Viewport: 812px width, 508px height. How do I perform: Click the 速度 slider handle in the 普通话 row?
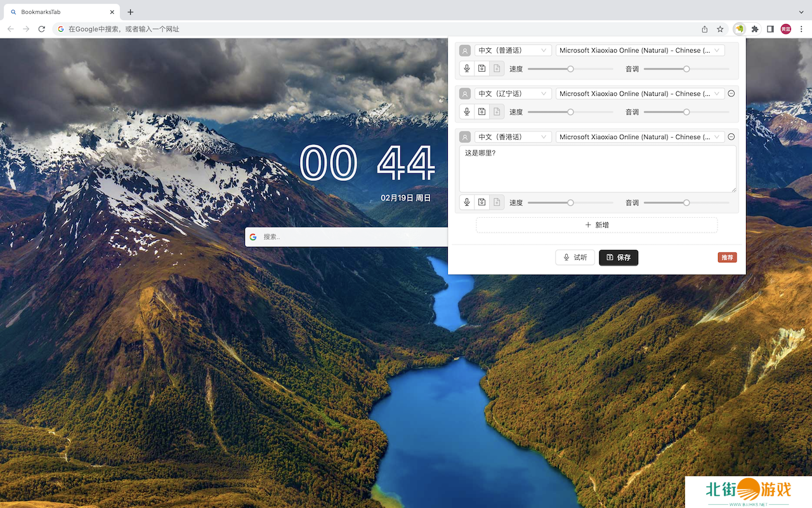pos(570,69)
